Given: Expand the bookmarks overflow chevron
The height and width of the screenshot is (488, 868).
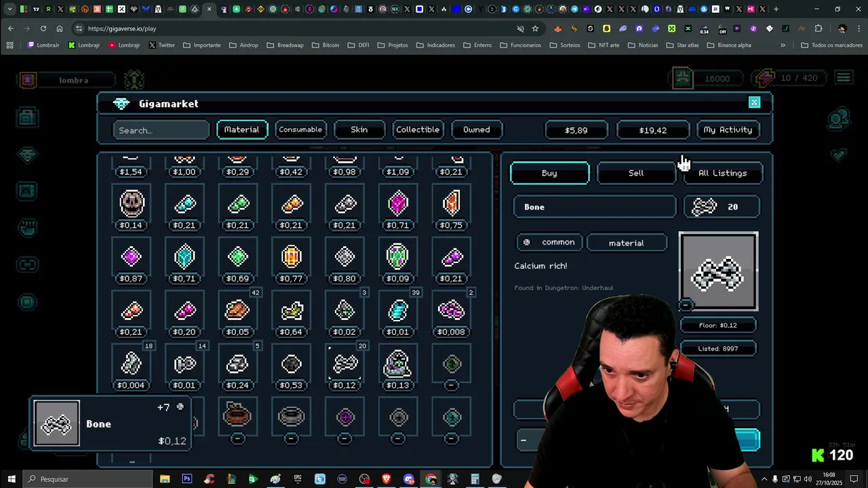Looking at the screenshot, I should point(783,45).
